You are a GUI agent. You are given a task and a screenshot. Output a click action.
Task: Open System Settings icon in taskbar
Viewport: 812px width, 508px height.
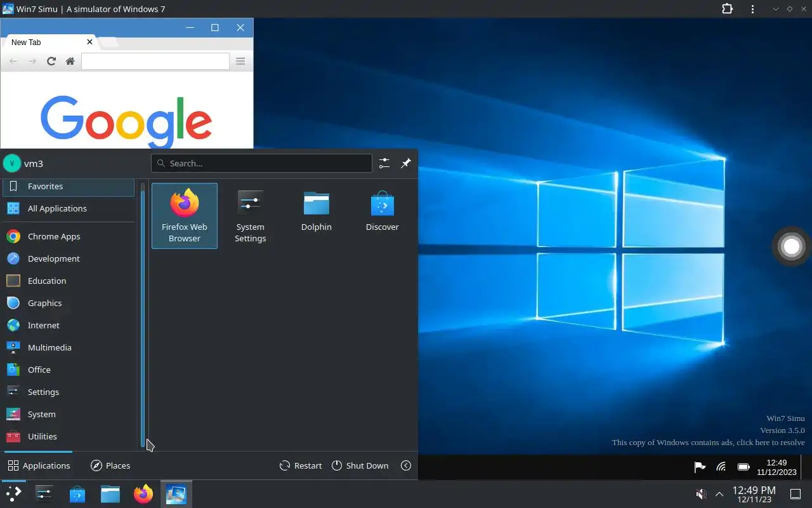pos(44,493)
